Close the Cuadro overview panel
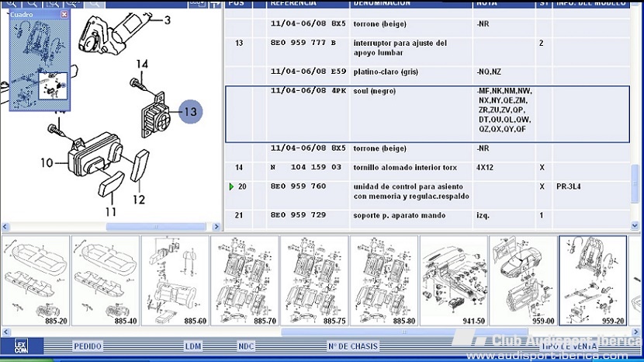Image resolution: width=644 pixels, height=362 pixels. click(64, 15)
